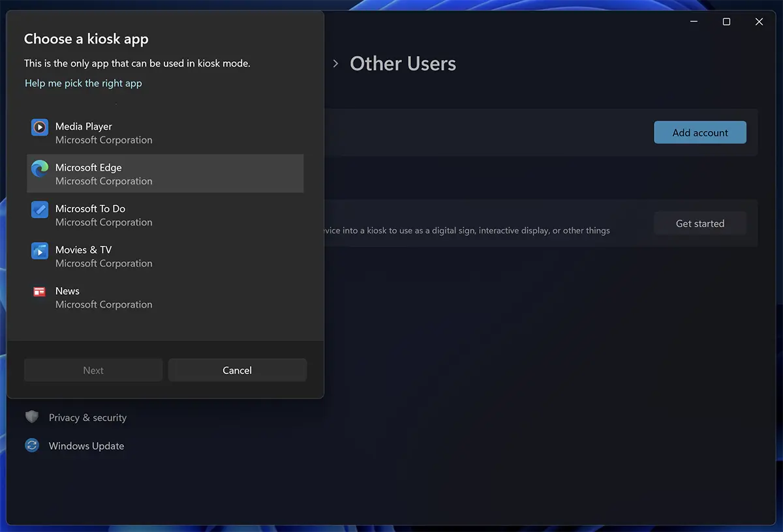The image size is (783, 532).
Task: Click the Other Users page heading
Action: coord(403,64)
